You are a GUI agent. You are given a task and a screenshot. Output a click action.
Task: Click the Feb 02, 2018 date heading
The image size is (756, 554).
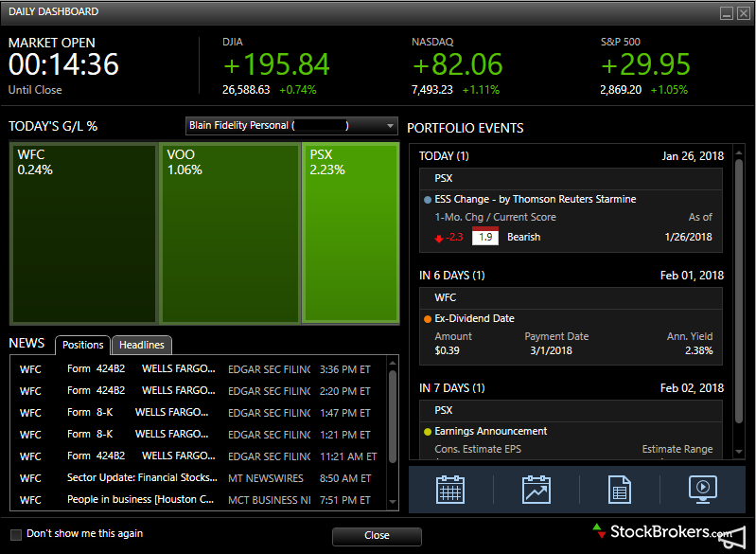point(692,388)
